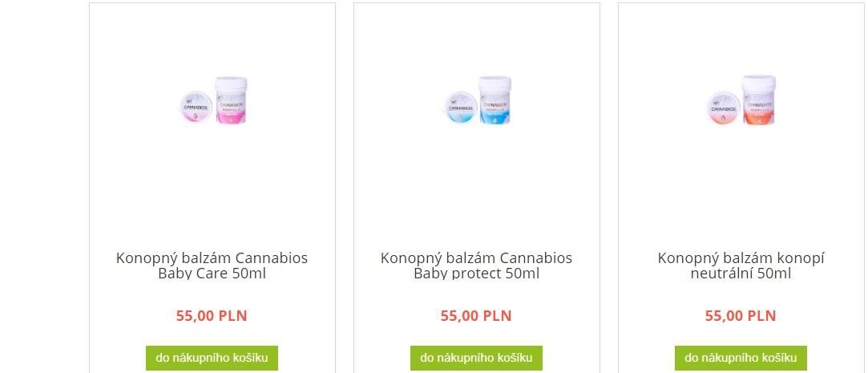Click the orange Cannabios round lid image
The height and width of the screenshot is (373, 868).
pos(725,107)
